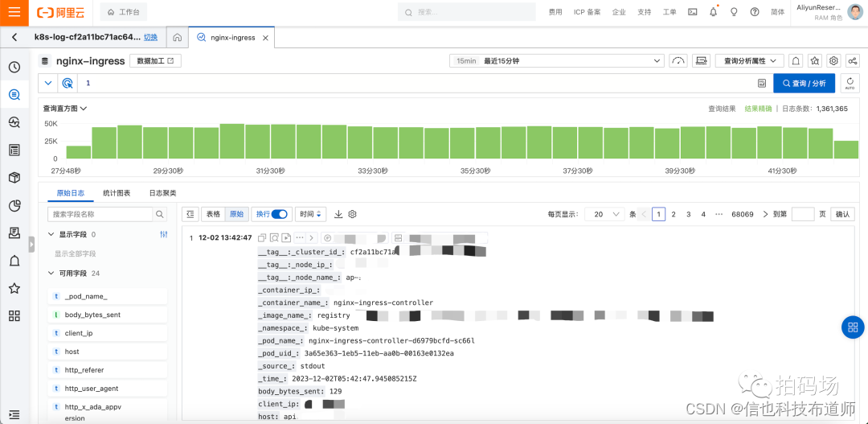Open notifications bell in top bar
This screenshot has height=424, width=868.
(714, 12)
